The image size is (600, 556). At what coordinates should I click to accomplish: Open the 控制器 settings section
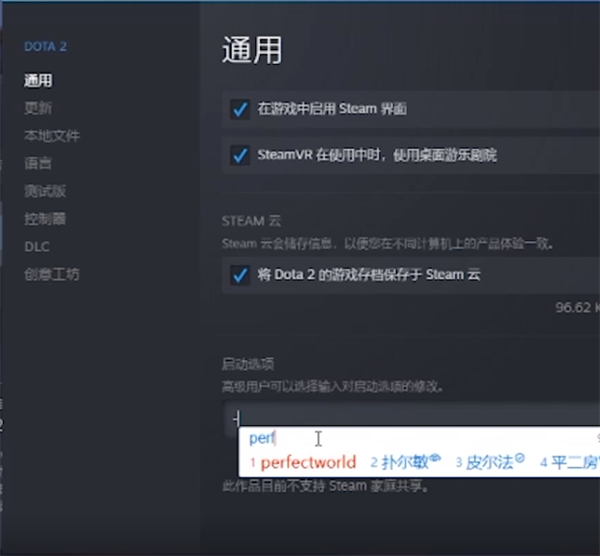click(x=45, y=218)
